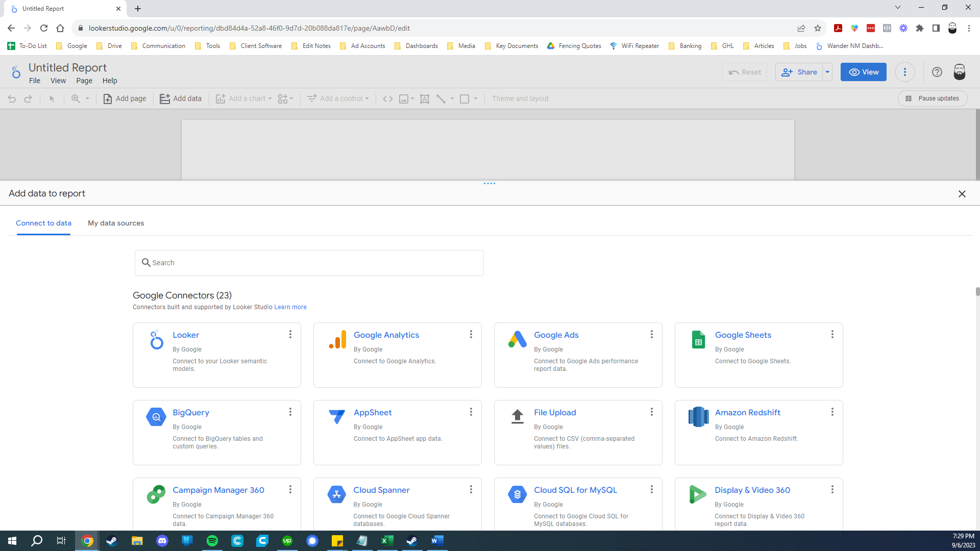Choose the File Upload arrow icon
The height and width of the screenshot is (551, 980).
tap(517, 417)
